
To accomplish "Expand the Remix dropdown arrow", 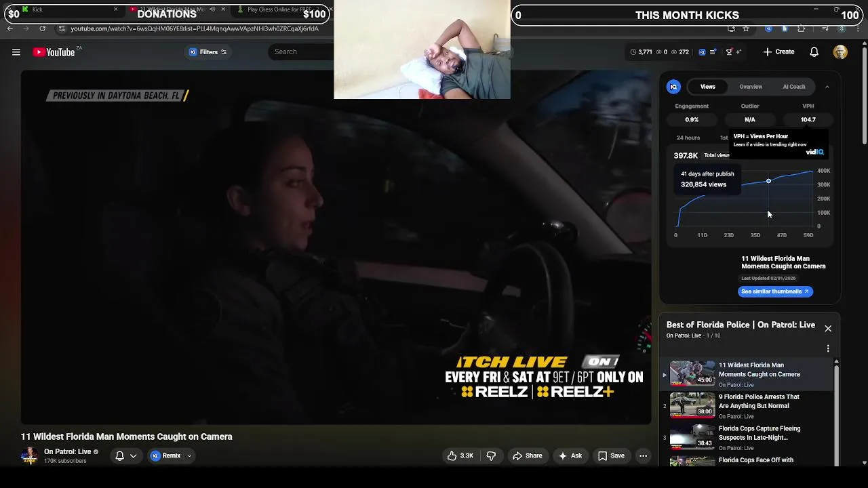I will coord(190,456).
